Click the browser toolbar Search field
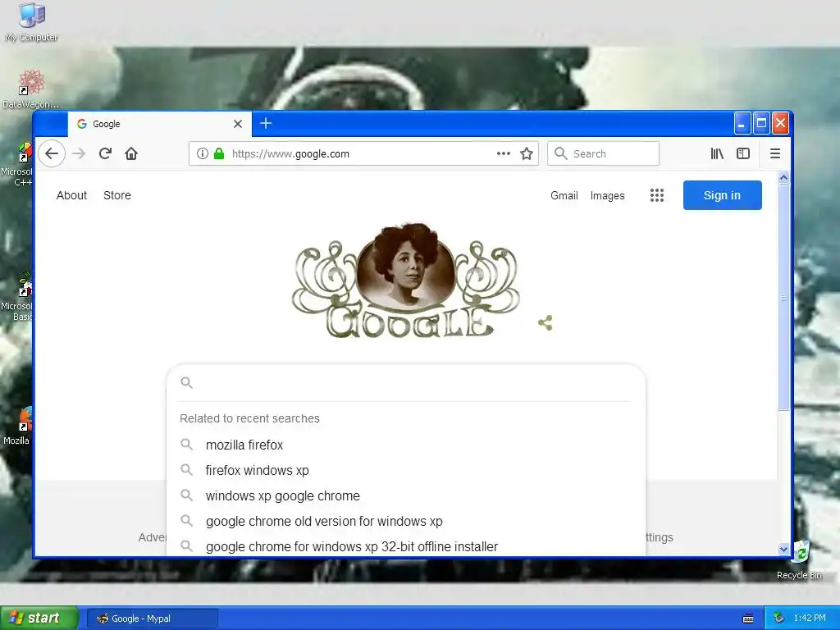840x630 pixels. [603, 153]
